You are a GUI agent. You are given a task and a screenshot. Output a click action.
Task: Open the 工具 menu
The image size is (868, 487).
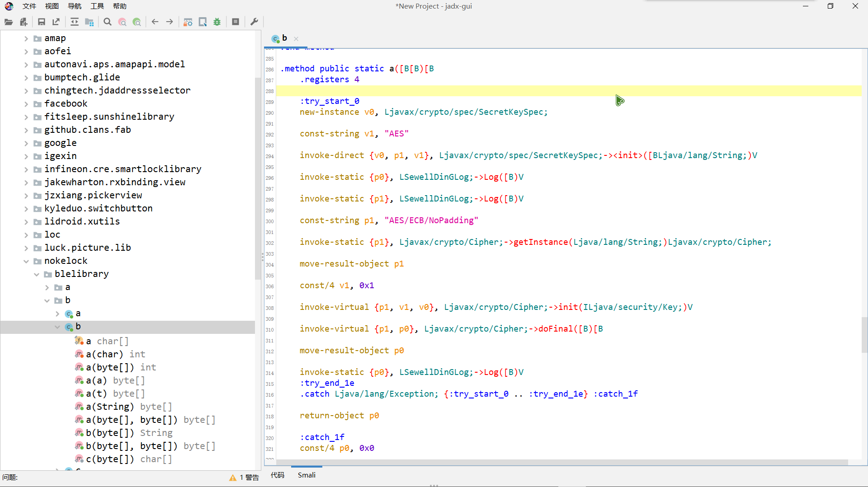point(97,6)
